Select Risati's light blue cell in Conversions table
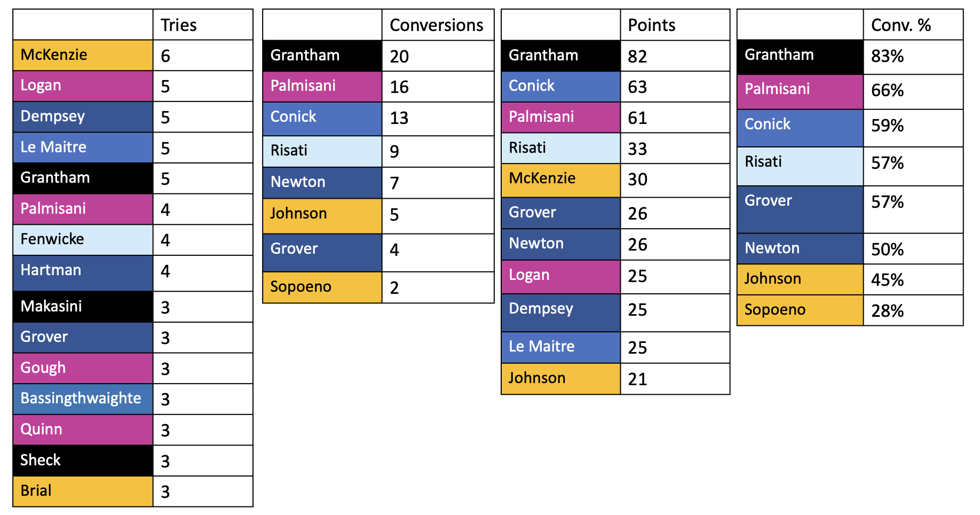 click(322, 151)
